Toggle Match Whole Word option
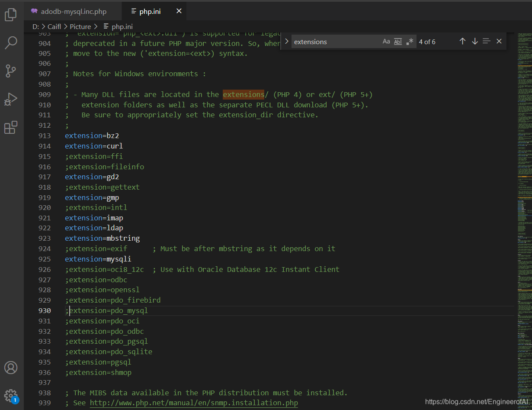532x410 pixels. pos(398,42)
